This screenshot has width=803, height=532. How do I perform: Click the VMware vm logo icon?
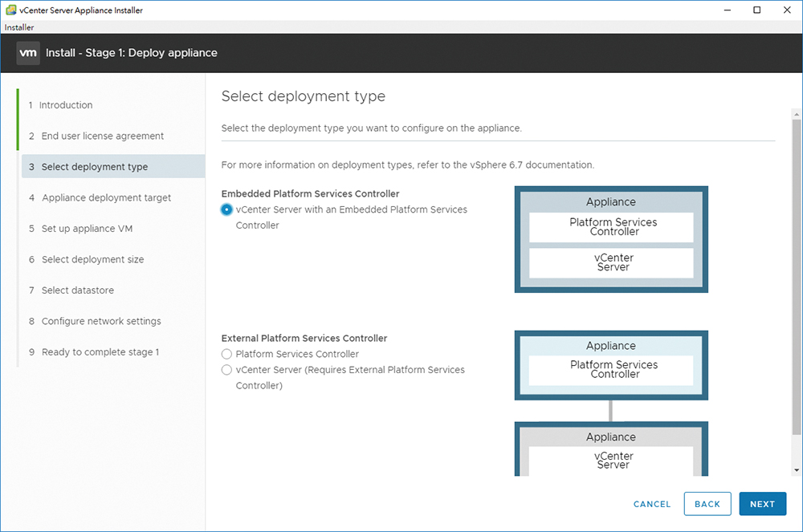tap(27, 53)
